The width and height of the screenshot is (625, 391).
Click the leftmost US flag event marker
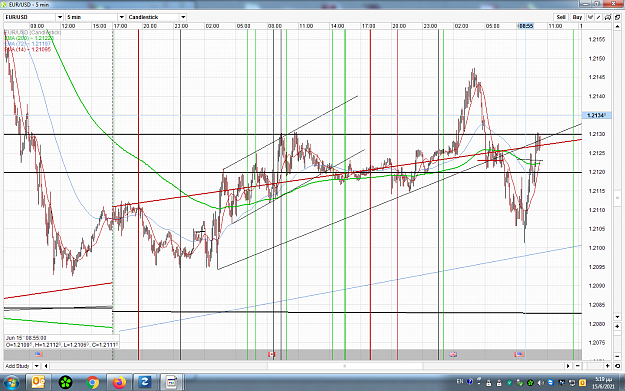pyautogui.click(x=39, y=354)
